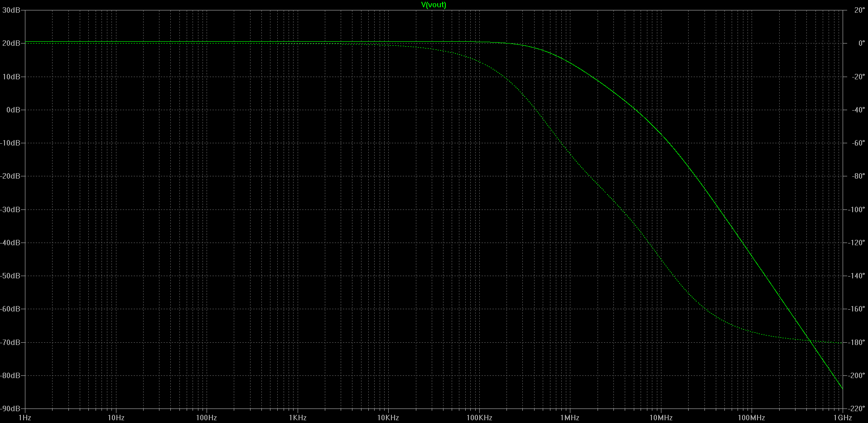This screenshot has height=423, width=868.
Task: Click the -80° phase axis label
Action: tap(858, 176)
